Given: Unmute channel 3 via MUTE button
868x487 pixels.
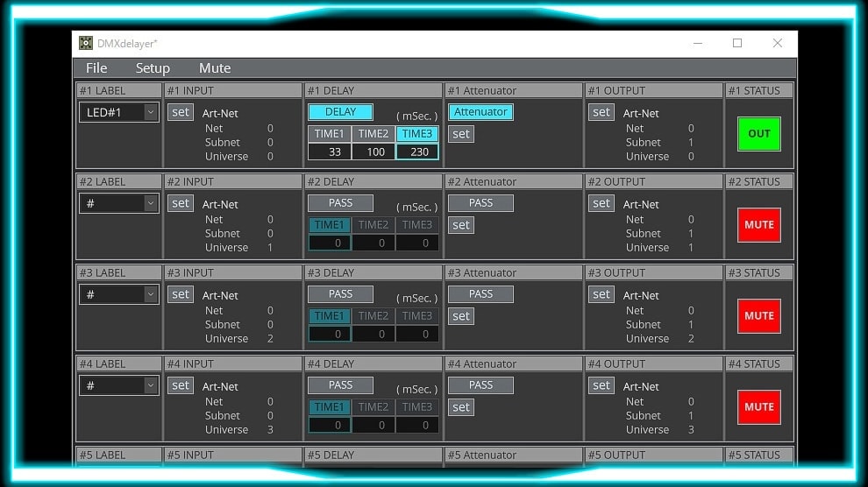Looking at the screenshot, I should pyautogui.click(x=758, y=316).
